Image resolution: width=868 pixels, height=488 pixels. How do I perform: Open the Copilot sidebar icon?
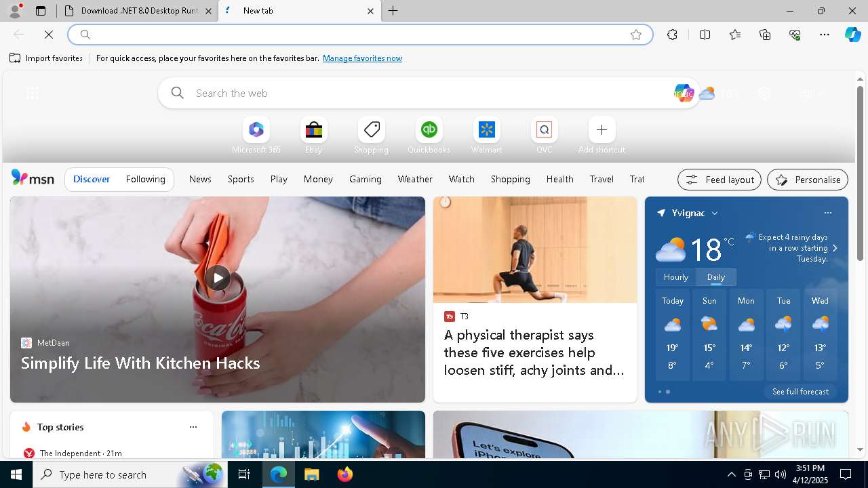(852, 35)
